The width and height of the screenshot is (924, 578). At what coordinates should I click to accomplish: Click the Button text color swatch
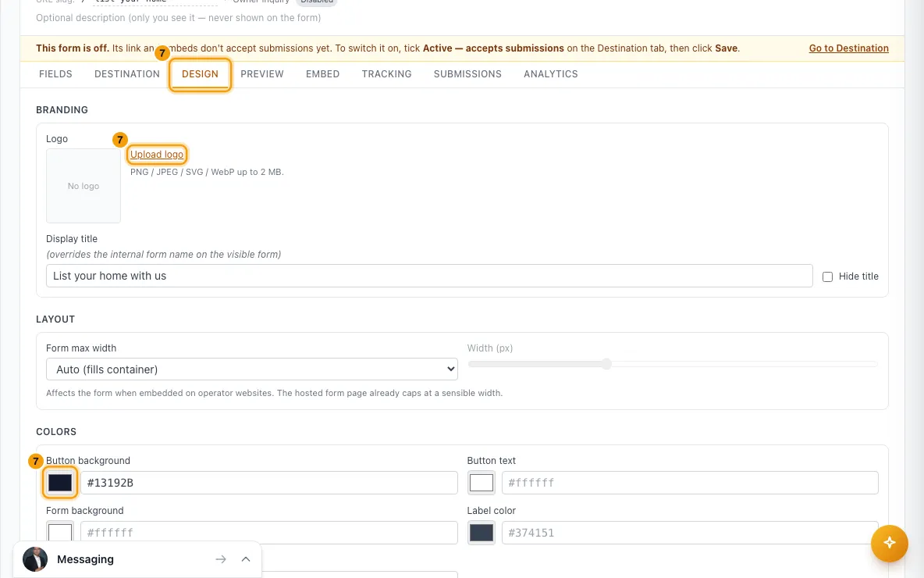[481, 483]
